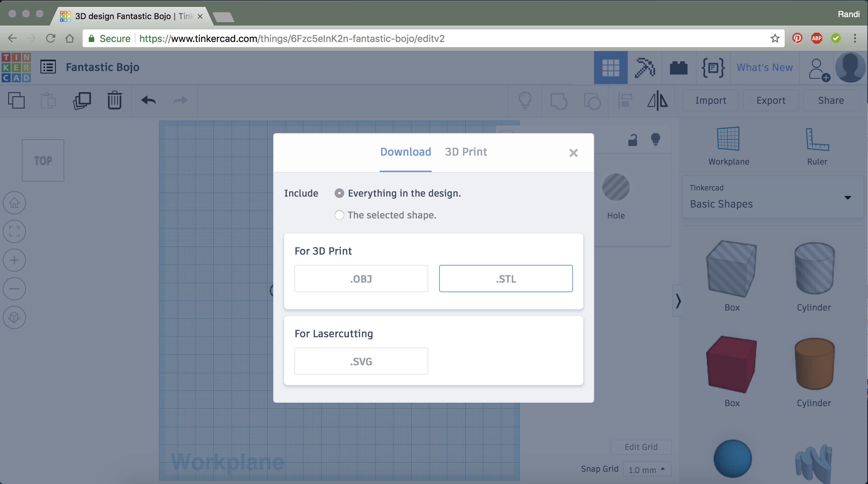Click the Undo action icon
This screenshot has height=484, width=868.
click(x=149, y=100)
